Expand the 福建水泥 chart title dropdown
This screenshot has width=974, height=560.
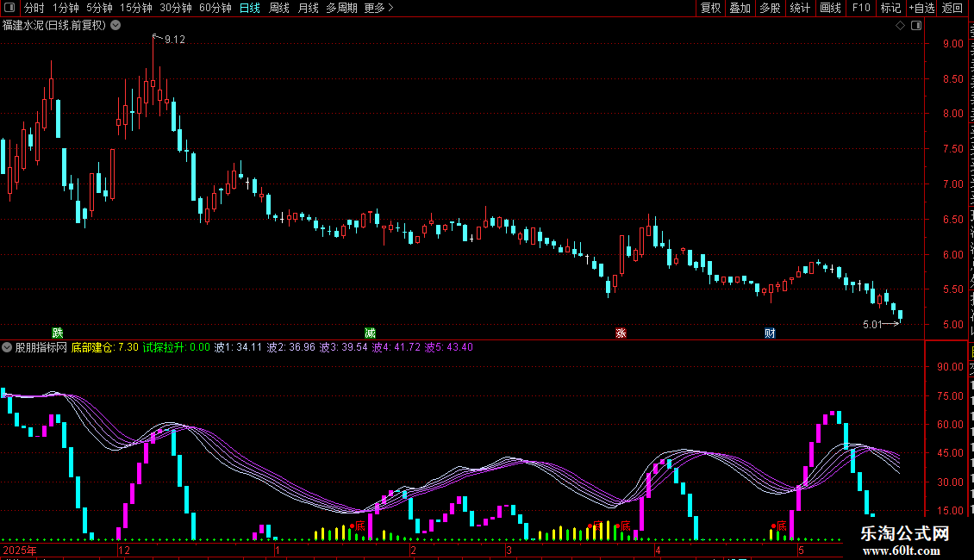tap(116, 26)
